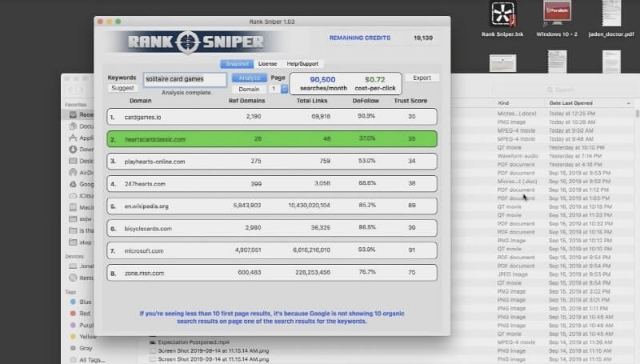Click the Trust Score column header

click(410, 100)
